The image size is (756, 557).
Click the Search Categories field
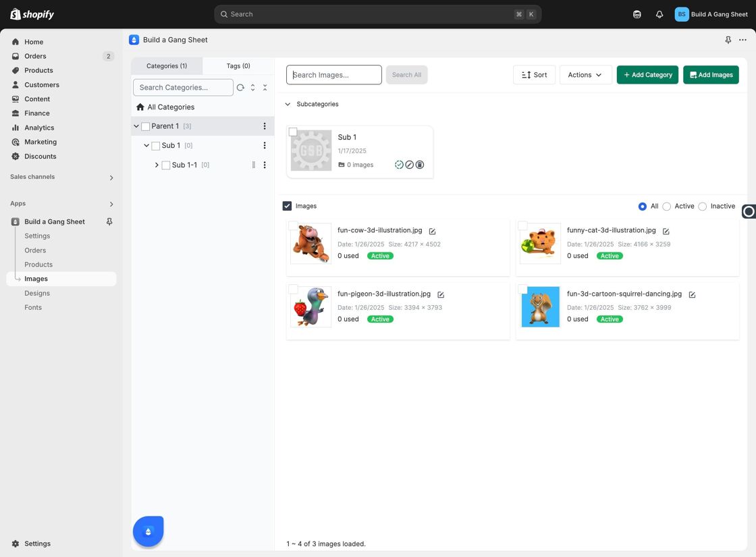pos(183,87)
